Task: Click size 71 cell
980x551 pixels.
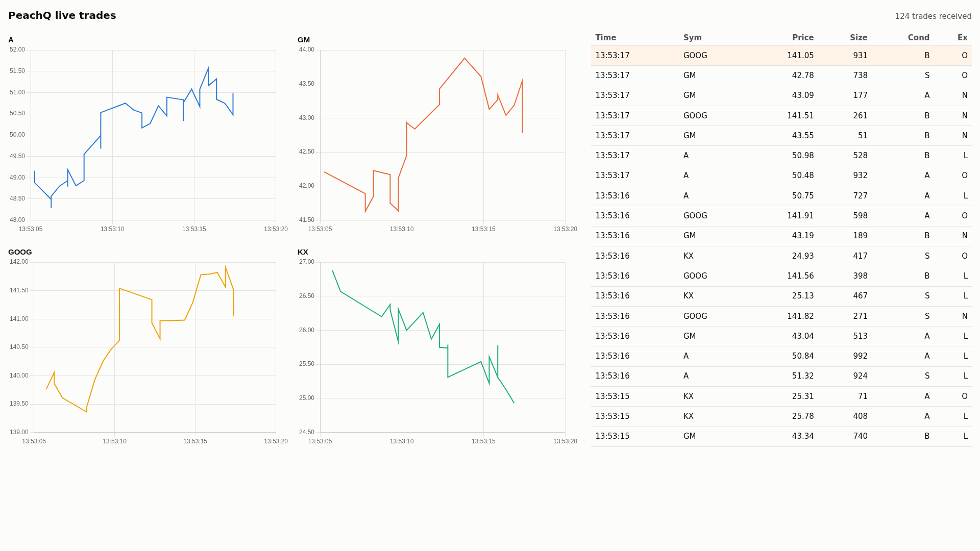Action: [x=863, y=396]
